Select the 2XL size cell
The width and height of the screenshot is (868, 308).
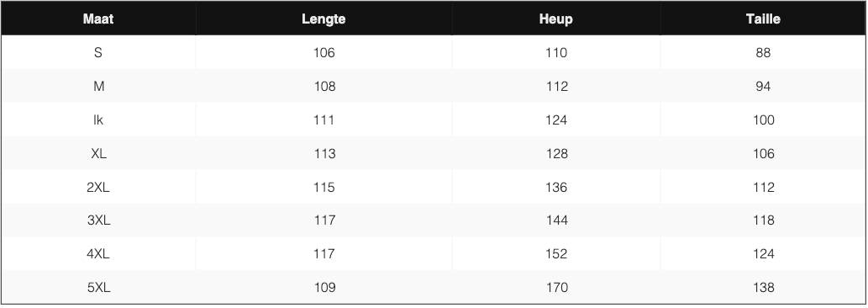tap(98, 187)
